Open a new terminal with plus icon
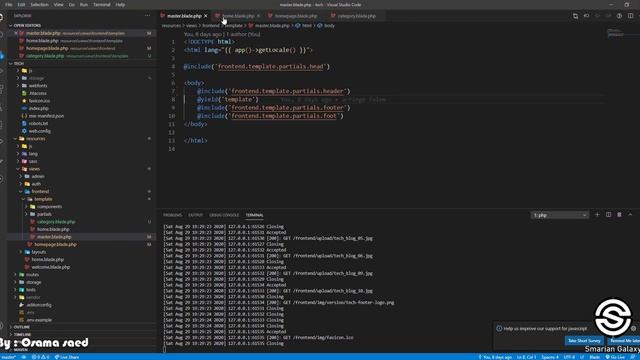640x360 pixels. [x=597, y=215]
